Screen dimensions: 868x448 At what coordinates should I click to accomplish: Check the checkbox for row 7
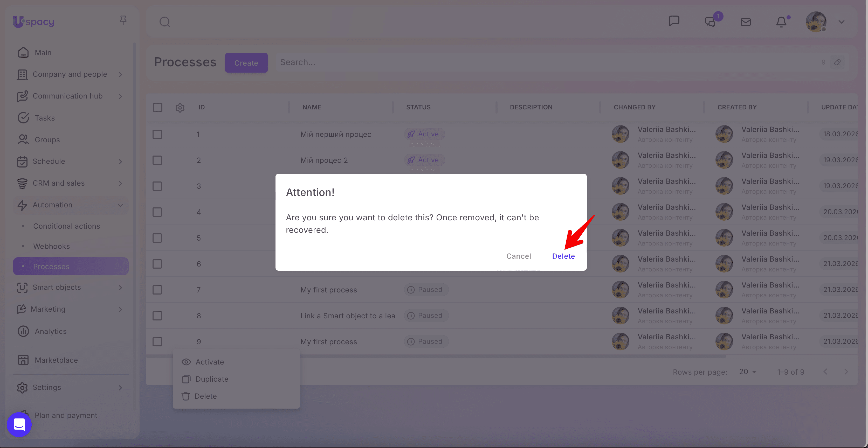(x=157, y=290)
